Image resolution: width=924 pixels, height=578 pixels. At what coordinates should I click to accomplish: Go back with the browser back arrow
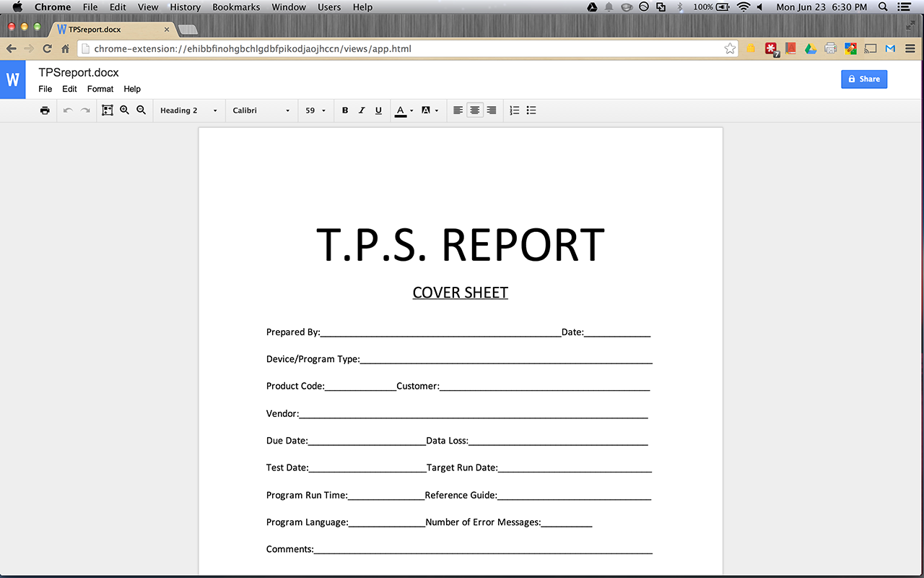(12, 48)
